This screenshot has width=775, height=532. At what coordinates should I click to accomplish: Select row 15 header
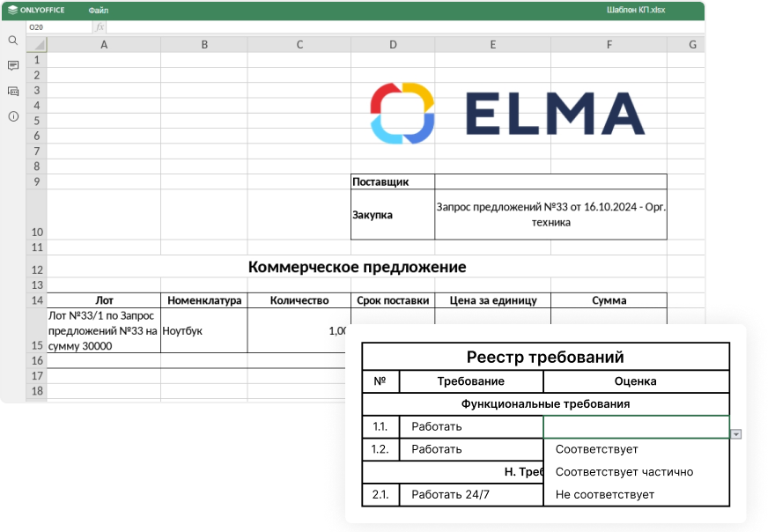tap(37, 330)
